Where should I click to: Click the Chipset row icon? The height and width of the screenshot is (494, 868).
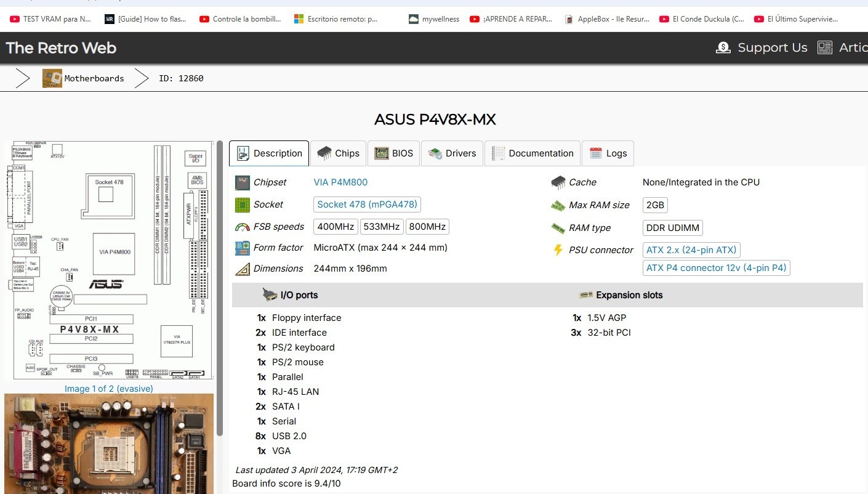pyautogui.click(x=243, y=182)
